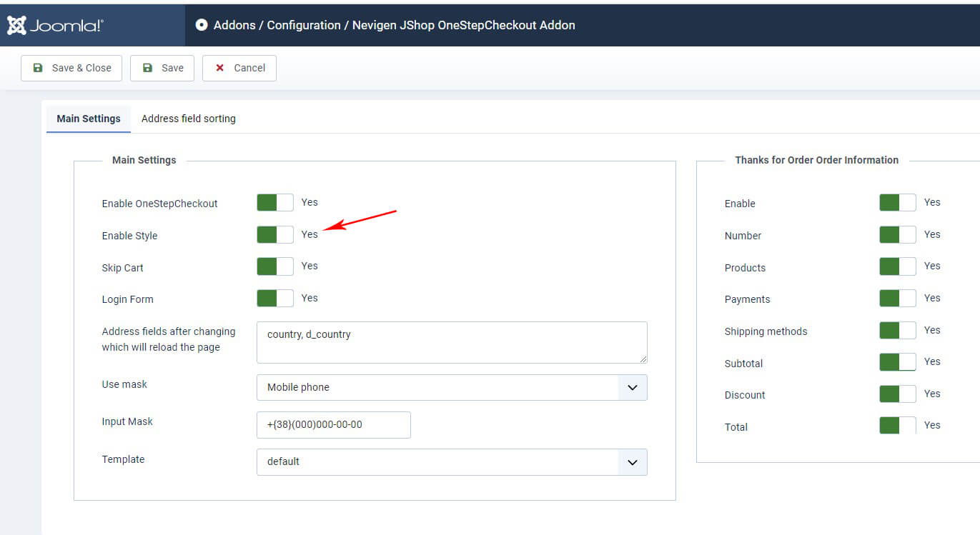Toggle the Login Form switch
The image size is (980, 535).
click(x=275, y=299)
